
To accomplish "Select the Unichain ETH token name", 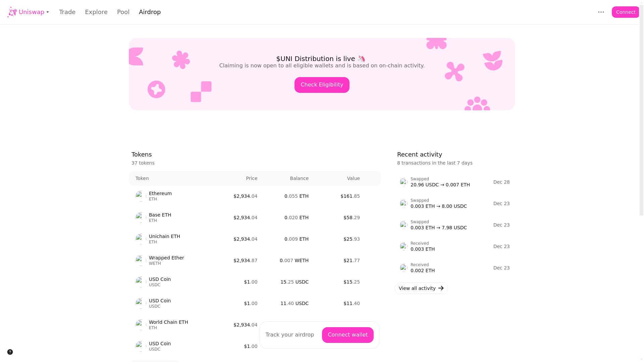I will coord(164,236).
